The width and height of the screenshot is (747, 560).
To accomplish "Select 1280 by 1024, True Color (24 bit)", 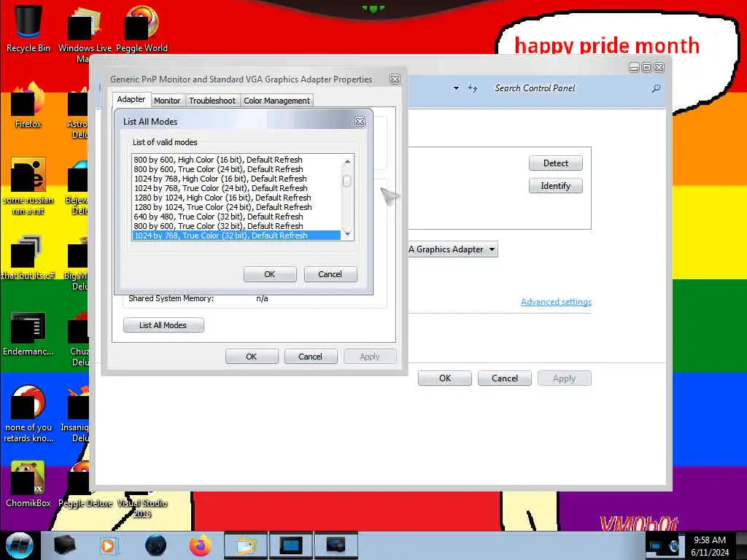I will point(236,207).
